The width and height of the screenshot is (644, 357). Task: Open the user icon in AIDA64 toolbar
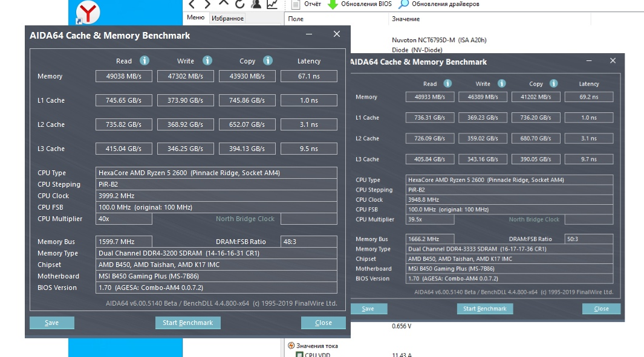(x=256, y=4)
